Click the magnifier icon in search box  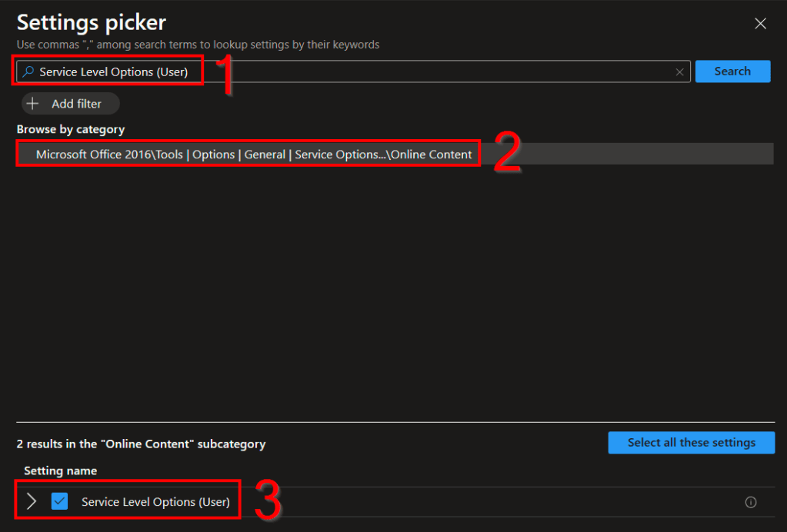(x=28, y=71)
